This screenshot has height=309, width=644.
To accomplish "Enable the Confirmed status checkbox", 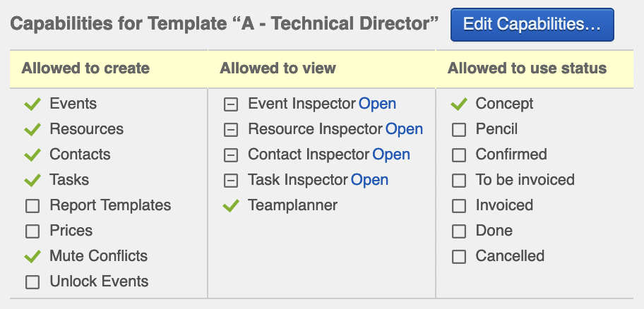I will [x=459, y=155].
